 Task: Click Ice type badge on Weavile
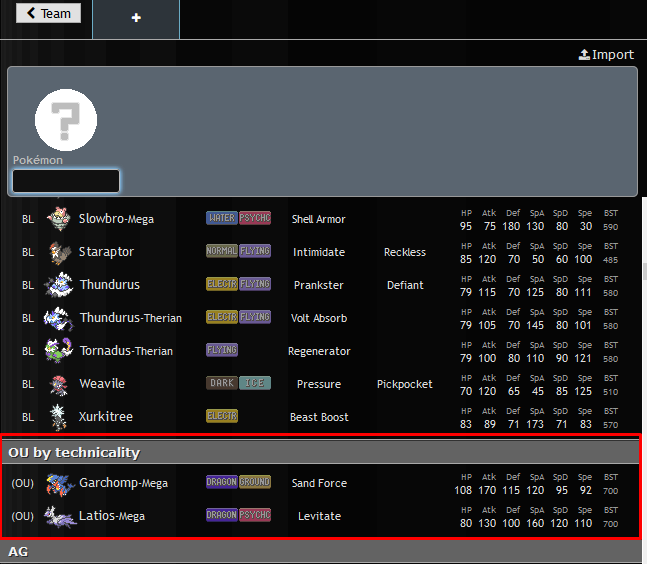[x=255, y=383]
